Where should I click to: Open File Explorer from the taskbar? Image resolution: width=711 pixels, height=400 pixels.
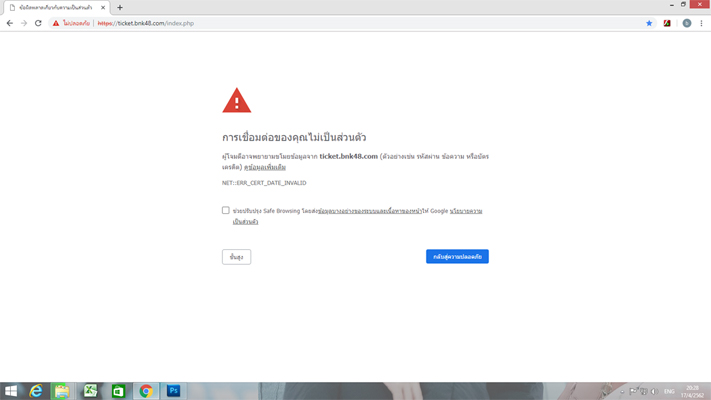point(62,391)
